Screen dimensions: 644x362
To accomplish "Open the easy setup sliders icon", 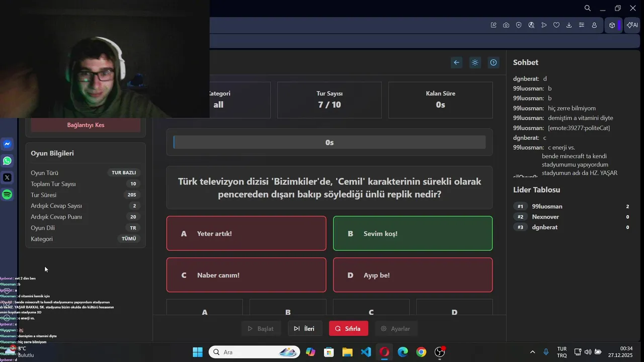I will (x=582, y=25).
